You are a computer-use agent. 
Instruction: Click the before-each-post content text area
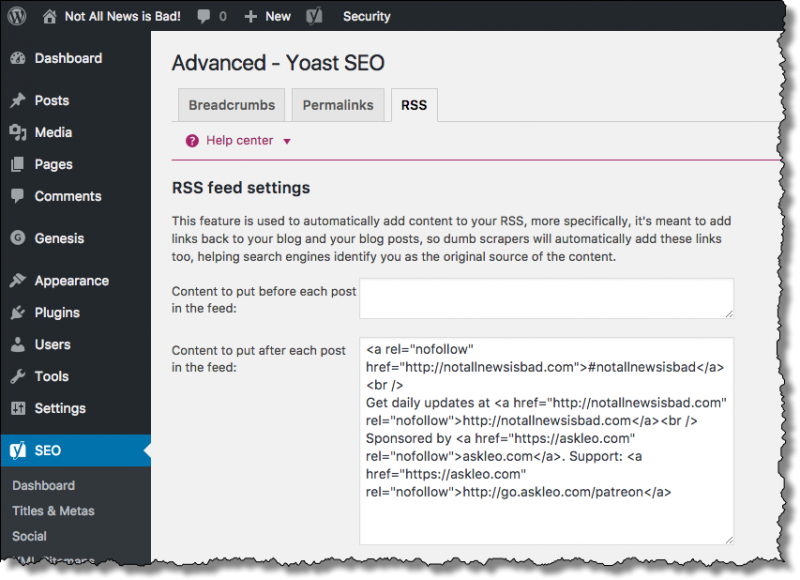tap(546, 298)
